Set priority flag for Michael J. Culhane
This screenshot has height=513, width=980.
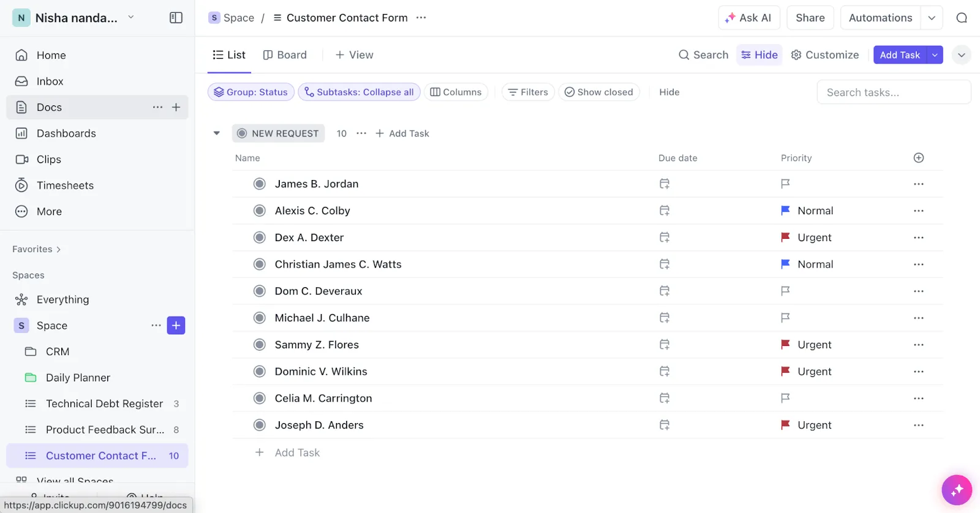[785, 318]
